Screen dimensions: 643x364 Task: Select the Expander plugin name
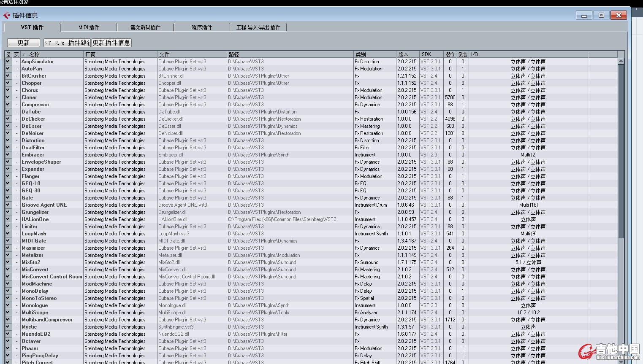pyautogui.click(x=33, y=169)
